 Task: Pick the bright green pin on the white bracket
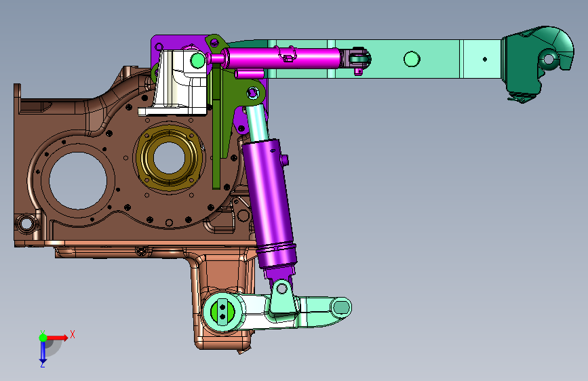[197, 60]
